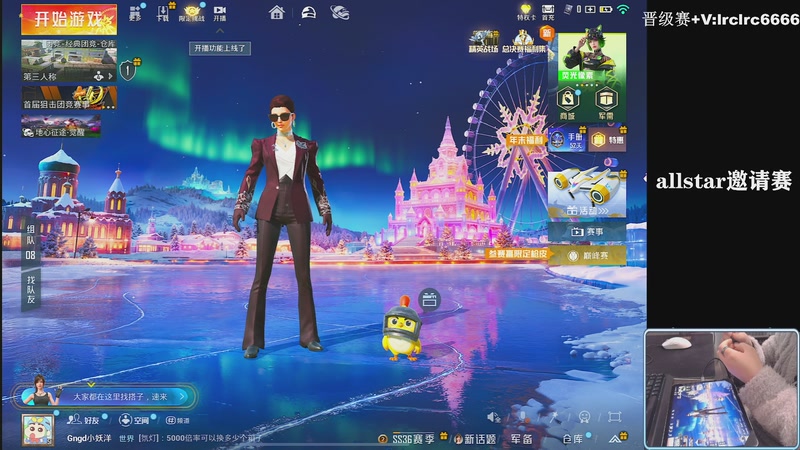Open the 首充 first-recharge icon
The image size is (800, 450).
[548, 12]
